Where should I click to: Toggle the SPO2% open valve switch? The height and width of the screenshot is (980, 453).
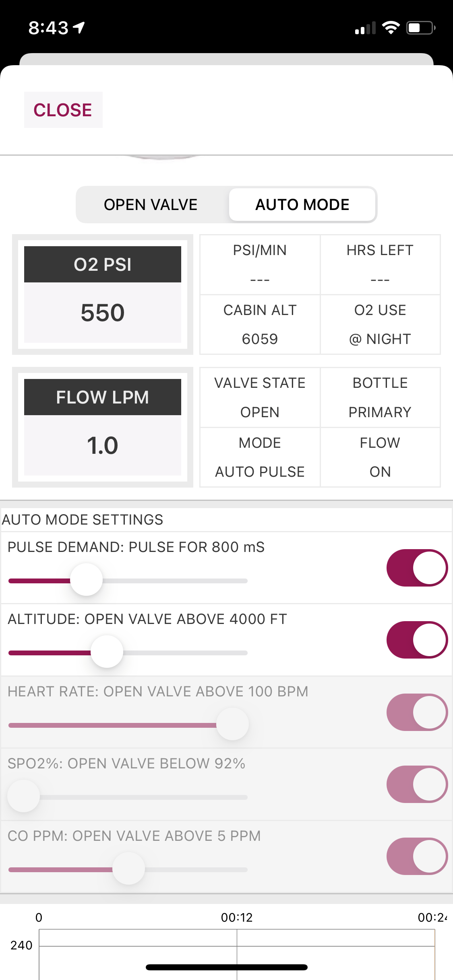[x=417, y=784]
